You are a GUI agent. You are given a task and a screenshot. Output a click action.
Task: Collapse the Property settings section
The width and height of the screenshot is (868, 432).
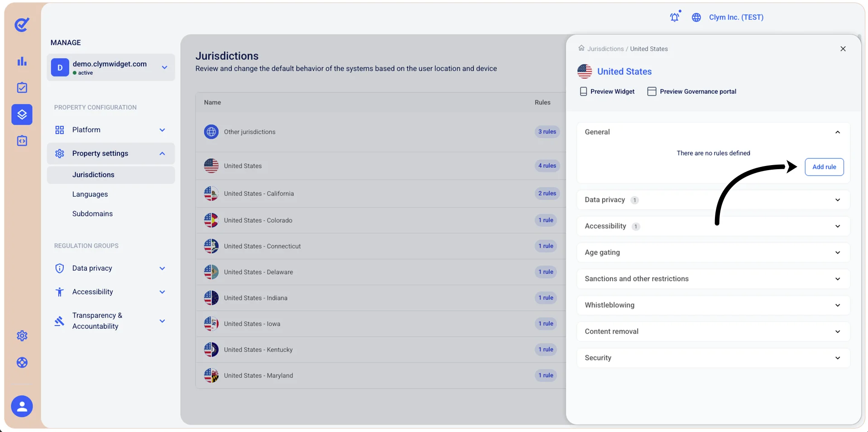pyautogui.click(x=111, y=153)
